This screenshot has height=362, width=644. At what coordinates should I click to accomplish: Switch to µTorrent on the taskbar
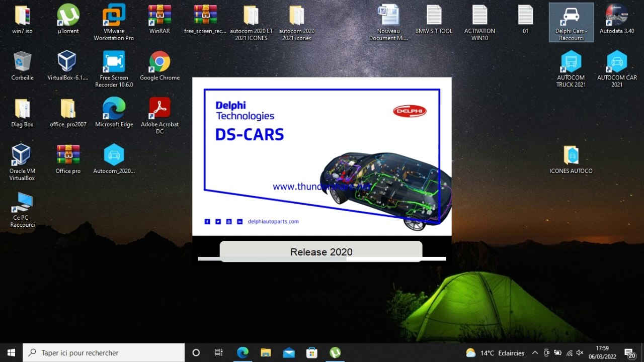pyautogui.click(x=335, y=352)
